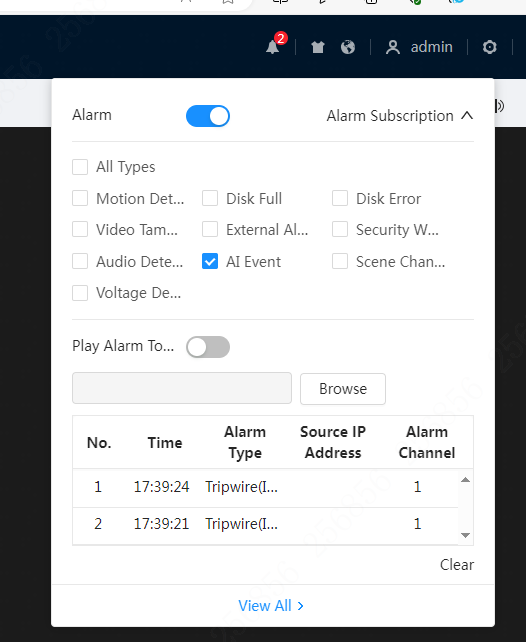Check the Video Tampering checkbox

[80, 229]
